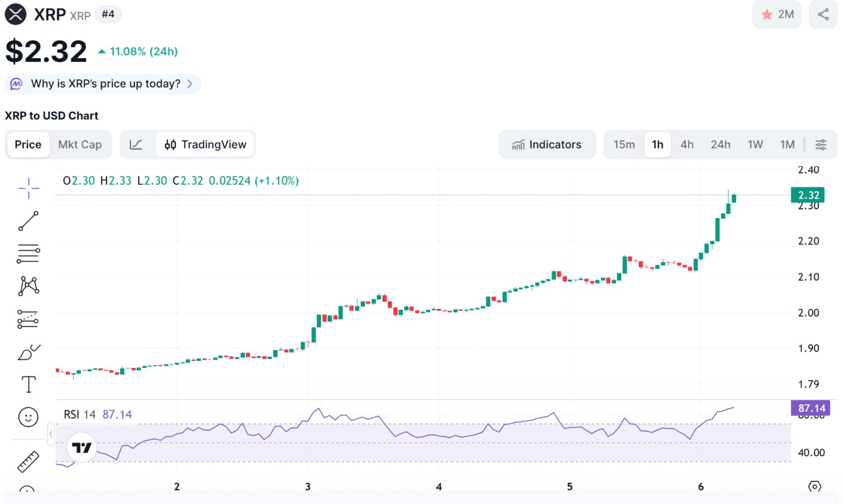Select the crosshair cursor tool

pyautogui.click(x=29, y=189)
